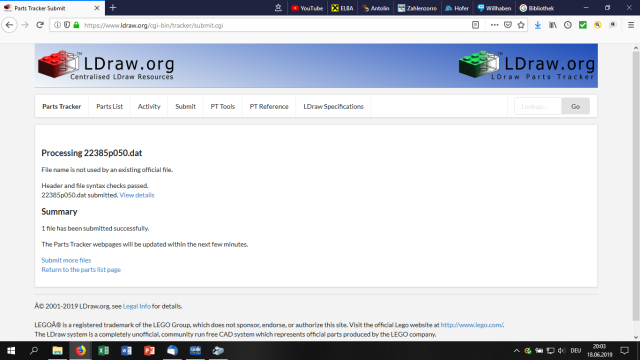Click the red LDraw.org brick logo
The height and width of the screenshot is (360, 640).
106,64
